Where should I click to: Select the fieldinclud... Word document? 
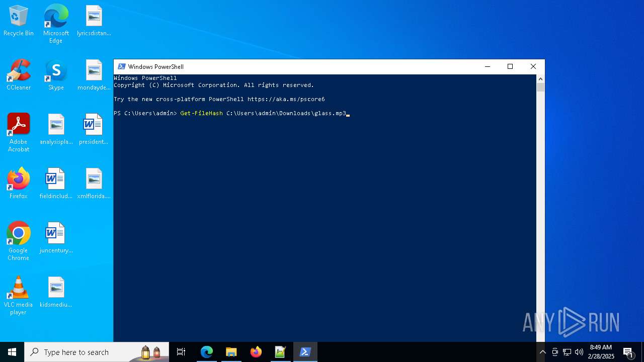click(x=56, y=184)
